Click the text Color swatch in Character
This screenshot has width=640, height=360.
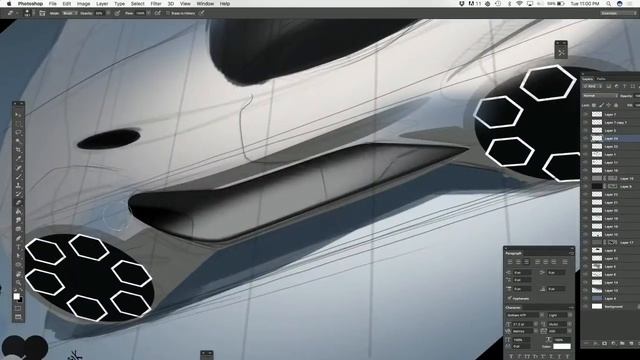tap(562, 346)
